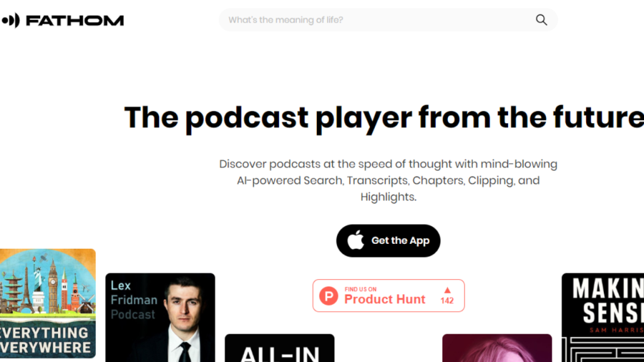This screenshot has height=362, width=644.
Task: Click the Apple logo on Get the App
Action: click(x=356, y=240)
